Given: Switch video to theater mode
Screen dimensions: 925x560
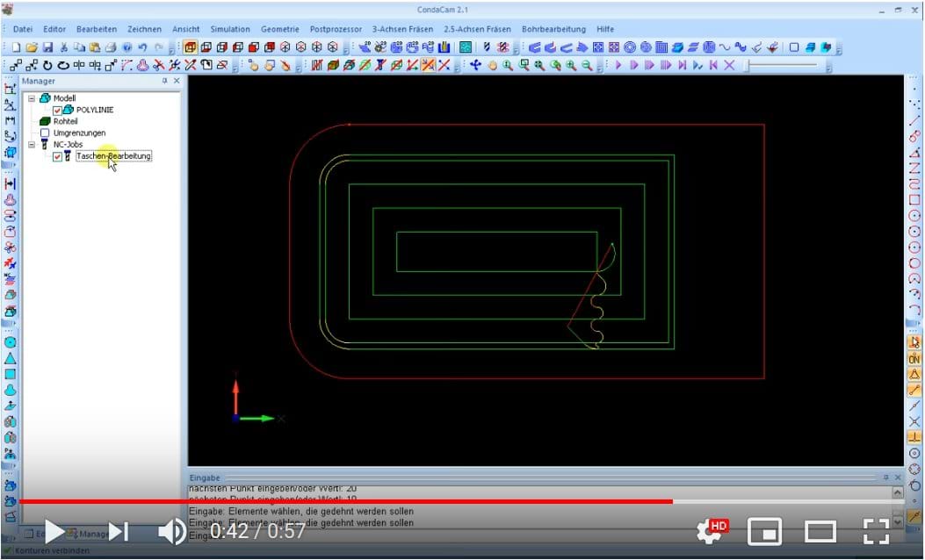Looking at the screenshot, I should (x=820, y=532).
